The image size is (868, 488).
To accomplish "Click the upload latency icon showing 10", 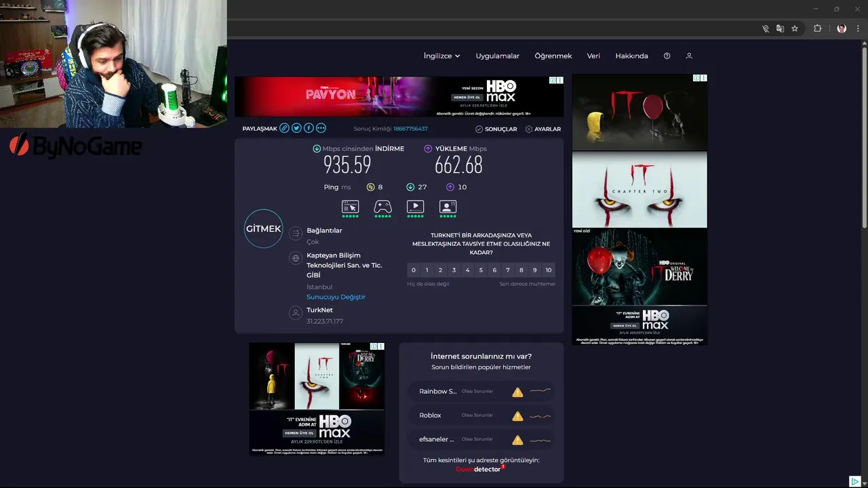I will pyautogui.click(x=450, y=187).
